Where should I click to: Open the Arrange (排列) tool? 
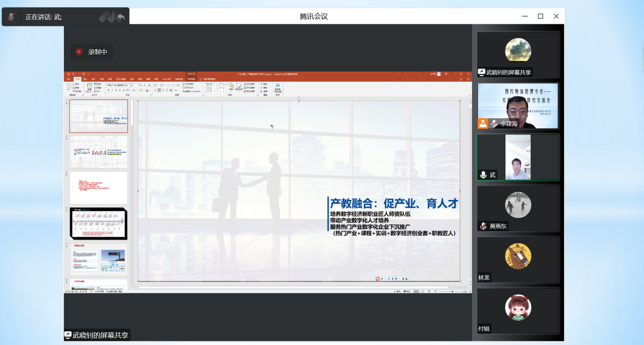231,86
